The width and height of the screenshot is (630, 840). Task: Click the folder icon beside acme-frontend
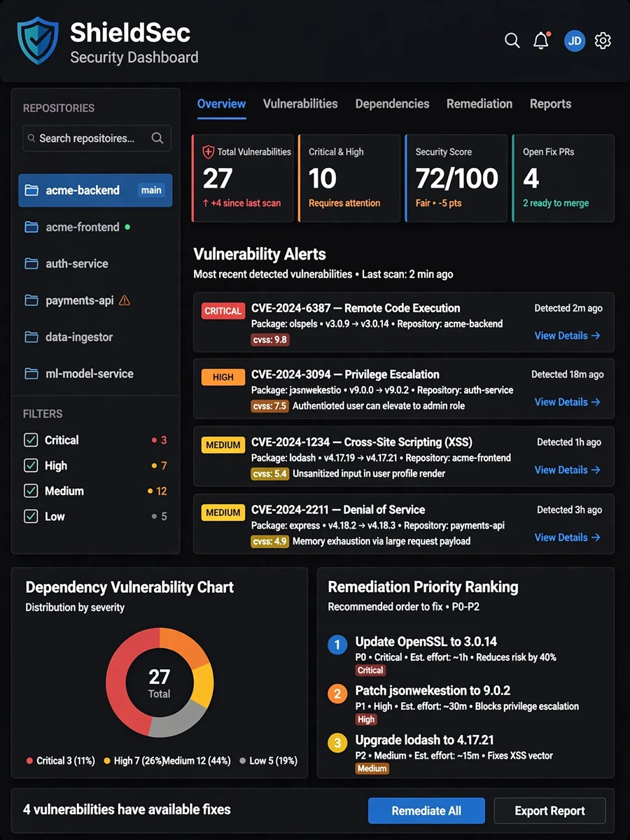tap(31, 227)
